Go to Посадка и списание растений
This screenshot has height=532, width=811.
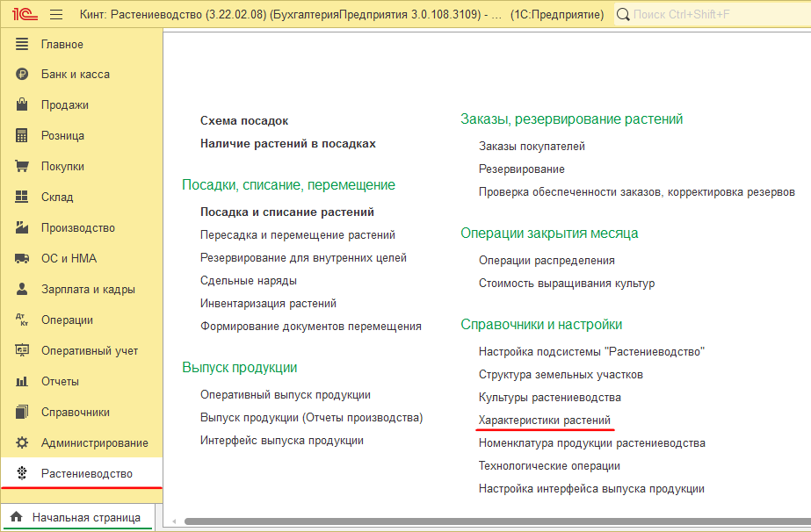(x=287, y=212)
